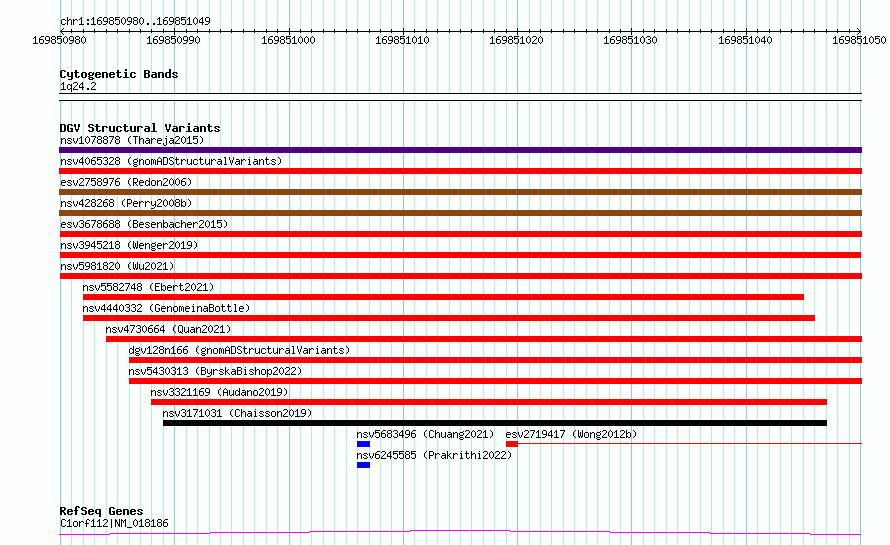890x545 pixels.
Task: Click nsv5981820 (Wu2021) label
Action: coord(117,266)
